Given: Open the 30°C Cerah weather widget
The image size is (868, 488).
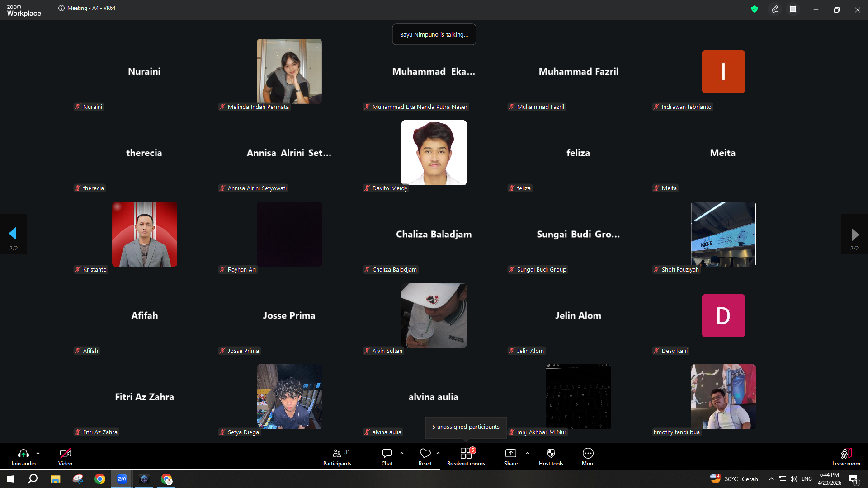Looking at the screenshot, I should [x=734, y=479].
